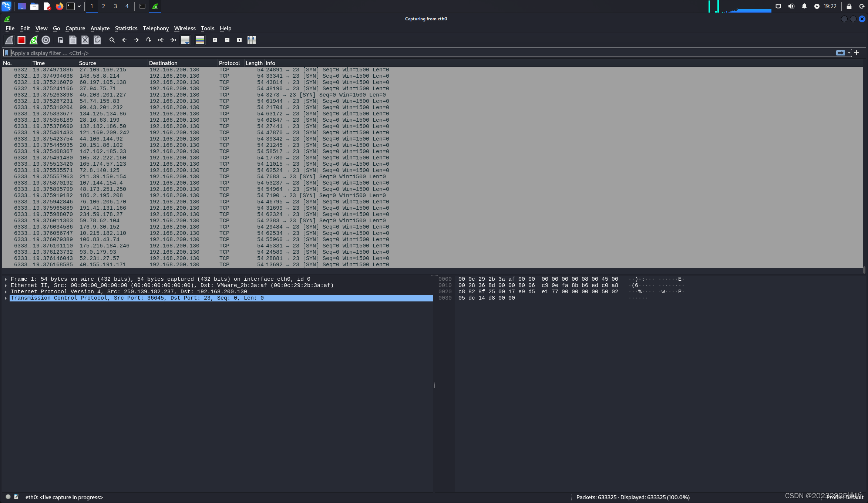Stop the running capture with red square

tap(21, 40)
